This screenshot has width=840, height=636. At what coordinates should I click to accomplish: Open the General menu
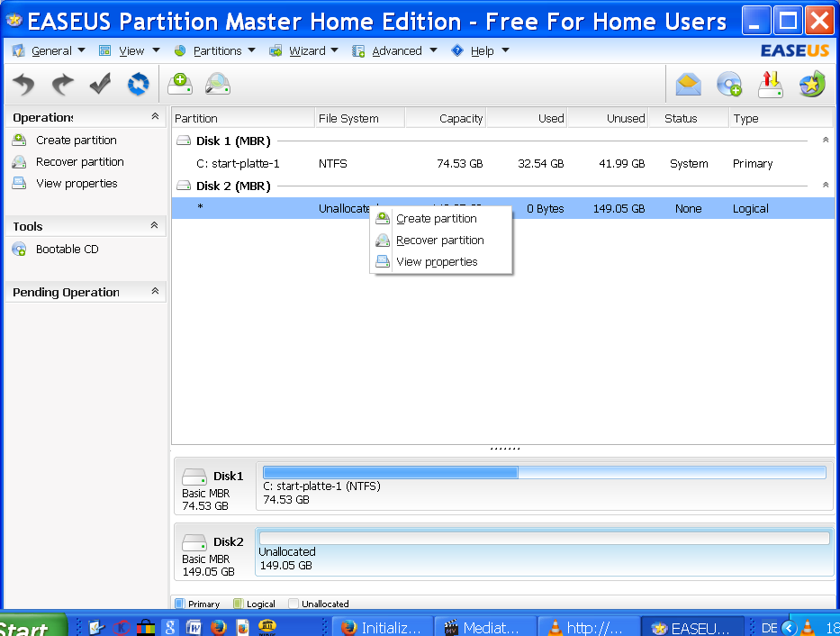pos(51,51)
